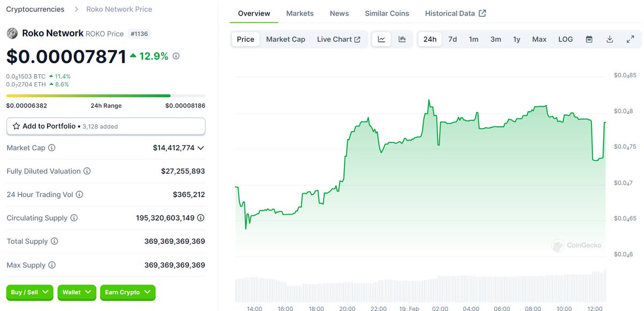The image size is (644, 311).
Task: Download chart data icon
Action: coord(610,39)
